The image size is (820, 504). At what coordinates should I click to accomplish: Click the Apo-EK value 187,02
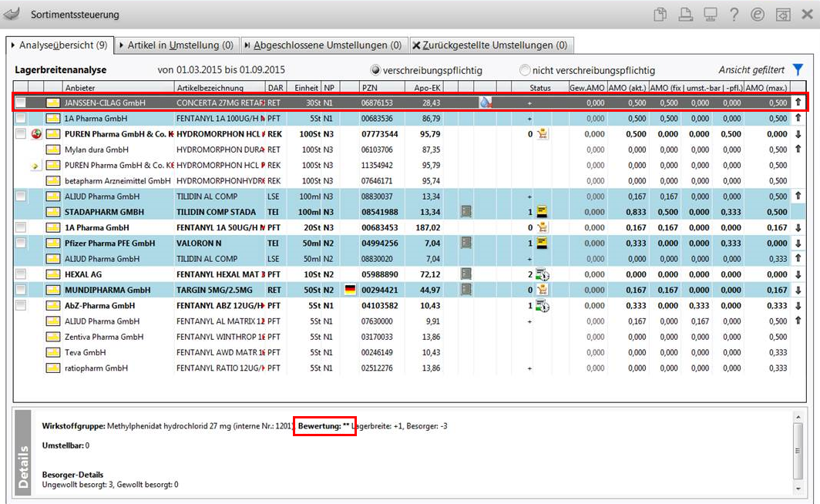pyautogui.click(x=428, y=227)
